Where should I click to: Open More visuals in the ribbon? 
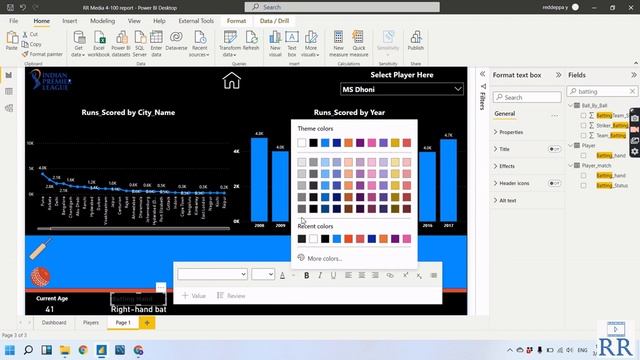tap(311, 43)
